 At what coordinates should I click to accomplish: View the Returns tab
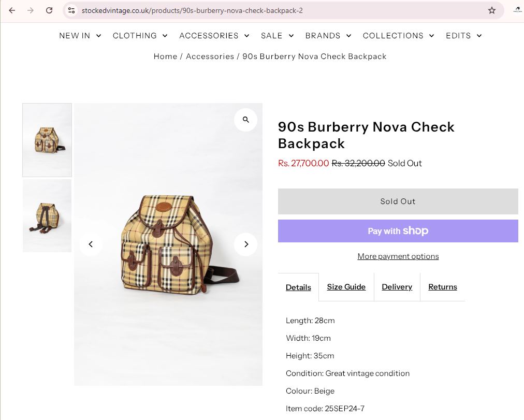tap(442, 286)
